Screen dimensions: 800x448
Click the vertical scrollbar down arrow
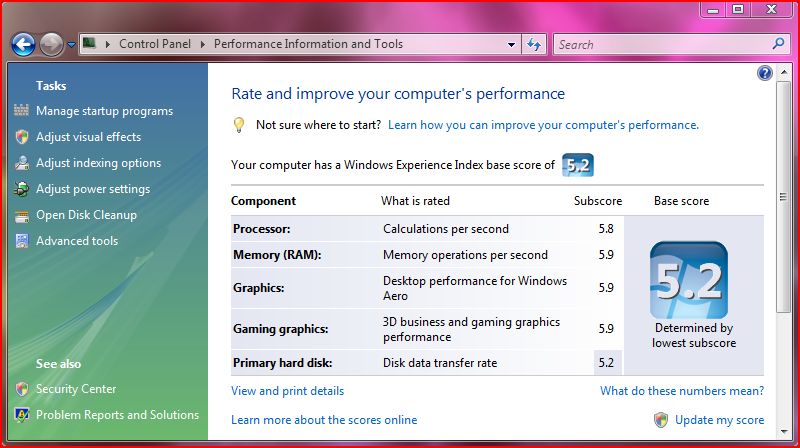coord(784,432)
